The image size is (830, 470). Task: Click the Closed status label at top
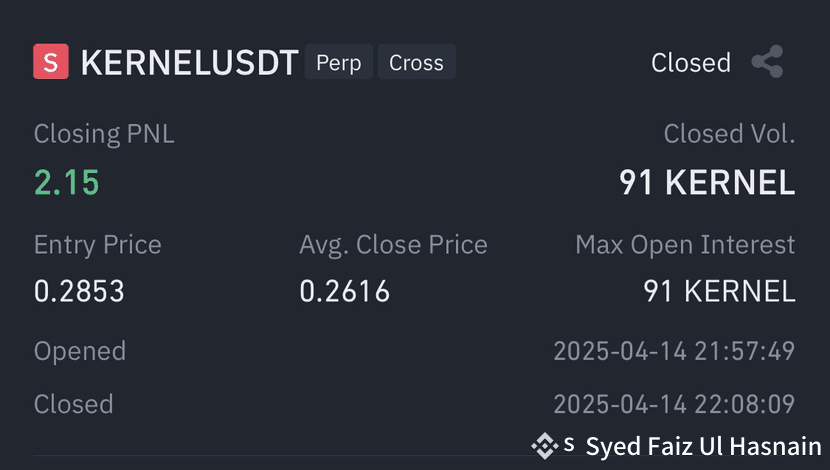click(x=691, y=62)
